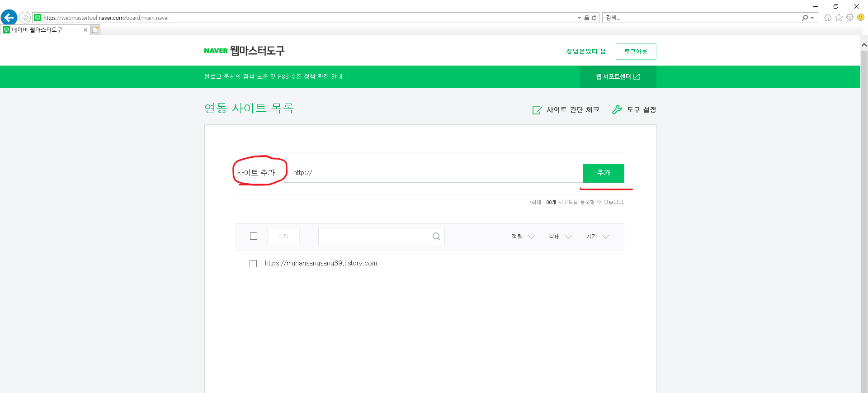Open a new browser tab
Screen dimensions: 868x393
click(x=95, y=30)
